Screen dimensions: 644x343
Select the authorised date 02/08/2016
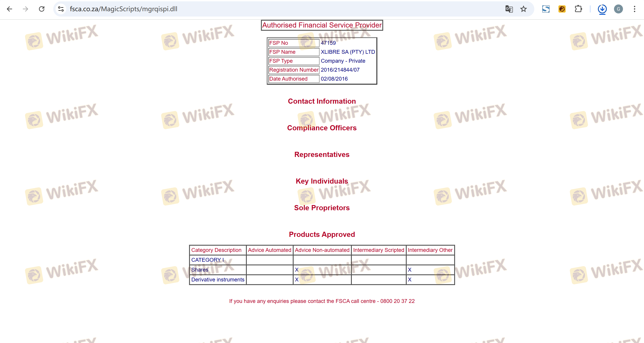(x=334, y=79)
